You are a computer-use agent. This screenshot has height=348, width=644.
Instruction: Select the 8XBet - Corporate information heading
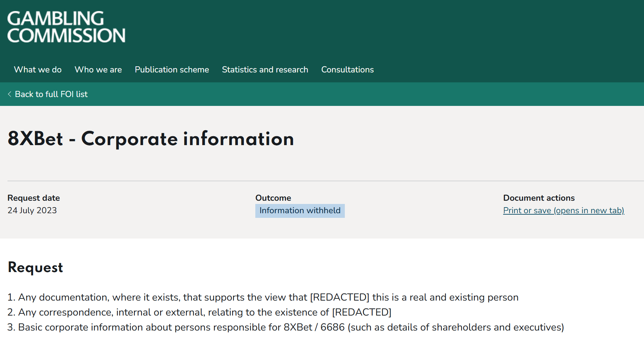[x=151, y=139]
